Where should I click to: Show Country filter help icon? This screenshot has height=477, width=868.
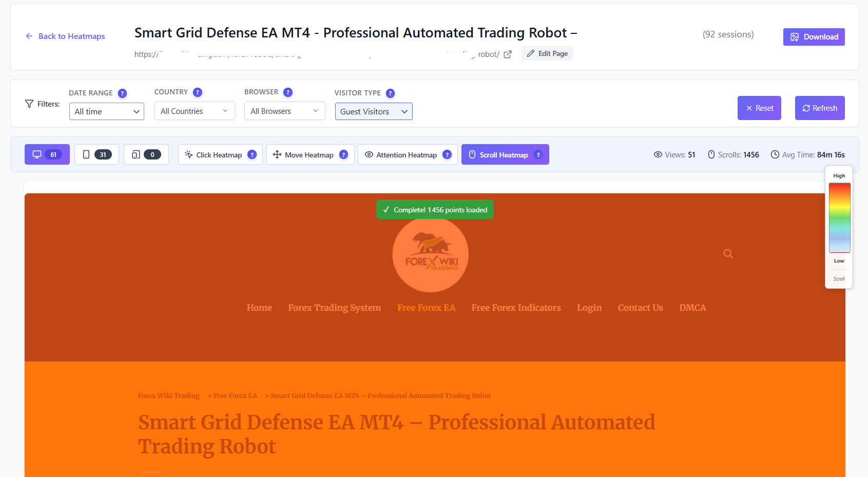pyautogui.click(x=198, y=92)
